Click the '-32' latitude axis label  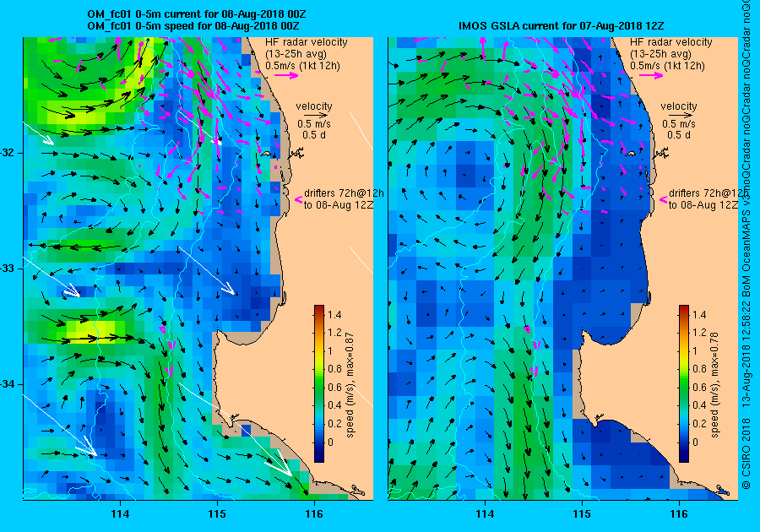[8, 153]
